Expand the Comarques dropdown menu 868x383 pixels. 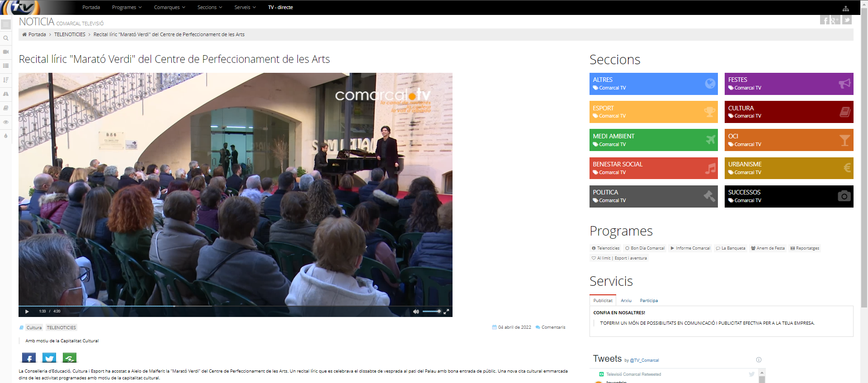[170, 7]
